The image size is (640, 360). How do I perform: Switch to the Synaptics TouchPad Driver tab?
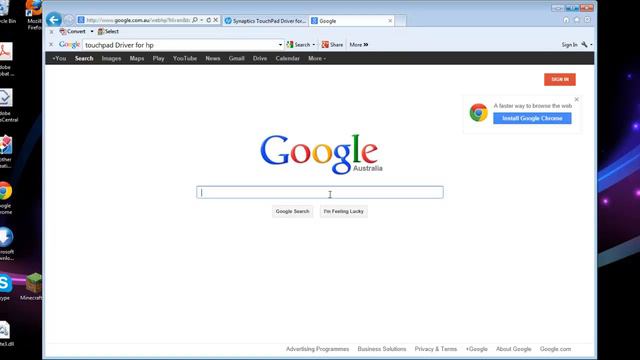(x=265, y=21)
